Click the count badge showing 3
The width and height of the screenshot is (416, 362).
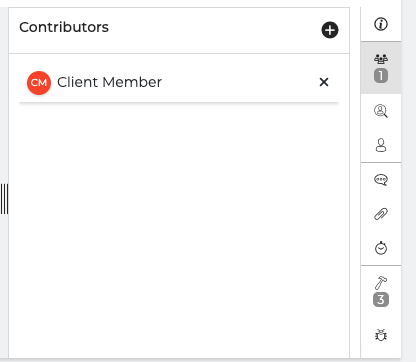381,299
